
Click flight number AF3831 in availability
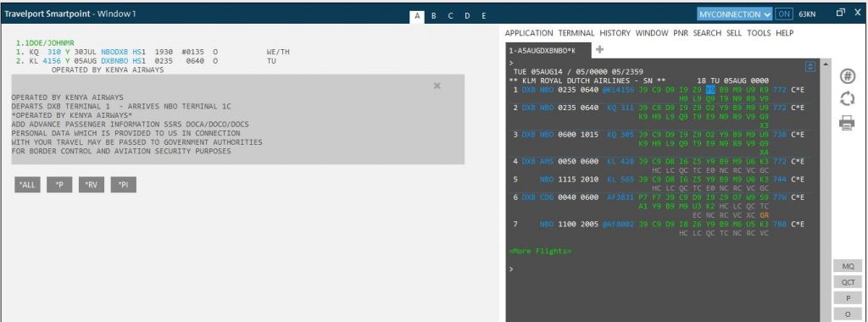click(620, 197)
